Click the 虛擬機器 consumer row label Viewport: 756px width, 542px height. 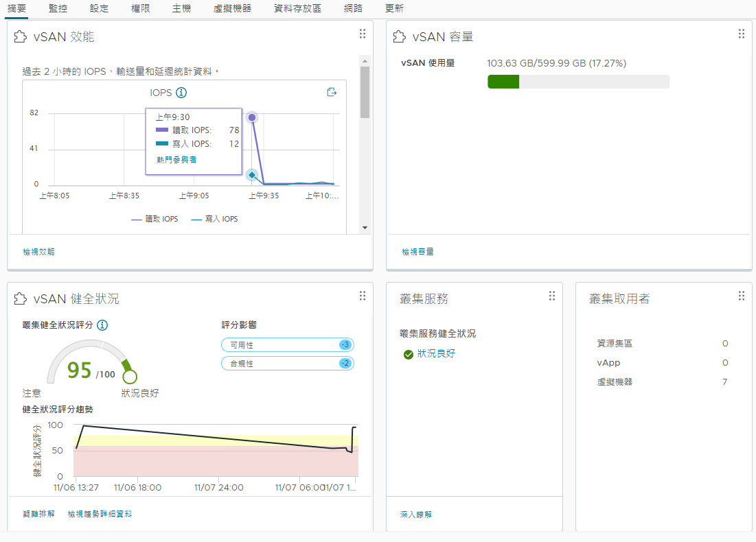coord(615,382)
